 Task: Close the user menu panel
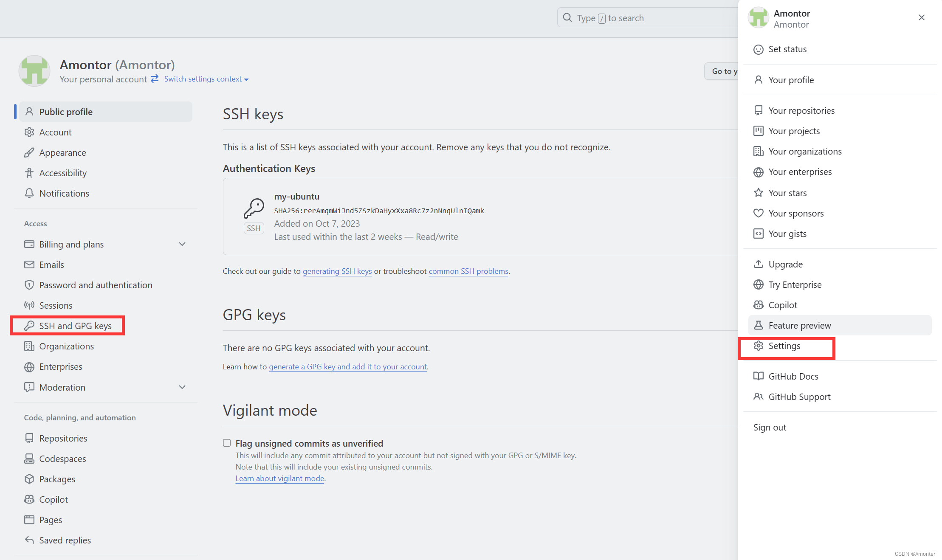coord(921,17)
